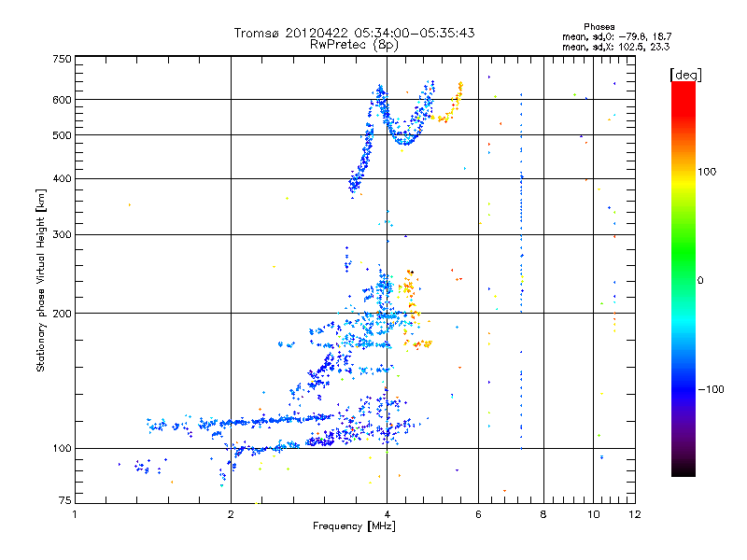Click the '6' frequency axis tick label
Screen dimensions: 747x560
478,514
